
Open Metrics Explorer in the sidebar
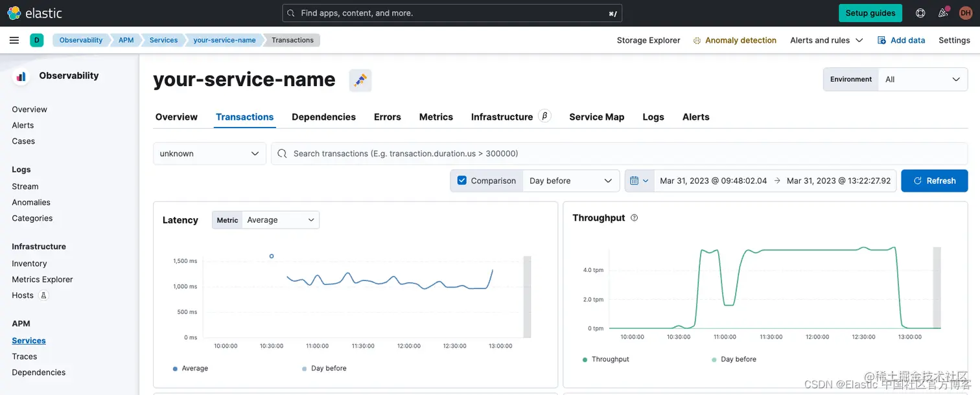click(42, 280)
